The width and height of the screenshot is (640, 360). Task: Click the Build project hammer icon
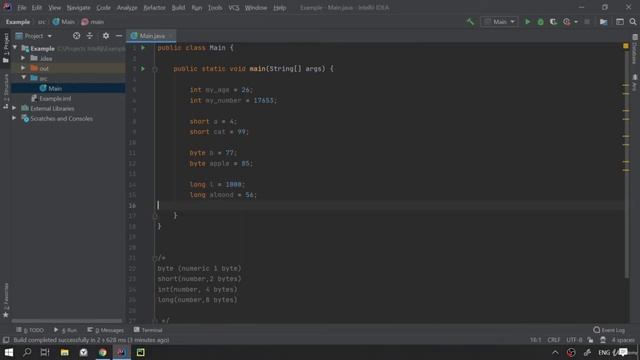(x=470, y=22)
